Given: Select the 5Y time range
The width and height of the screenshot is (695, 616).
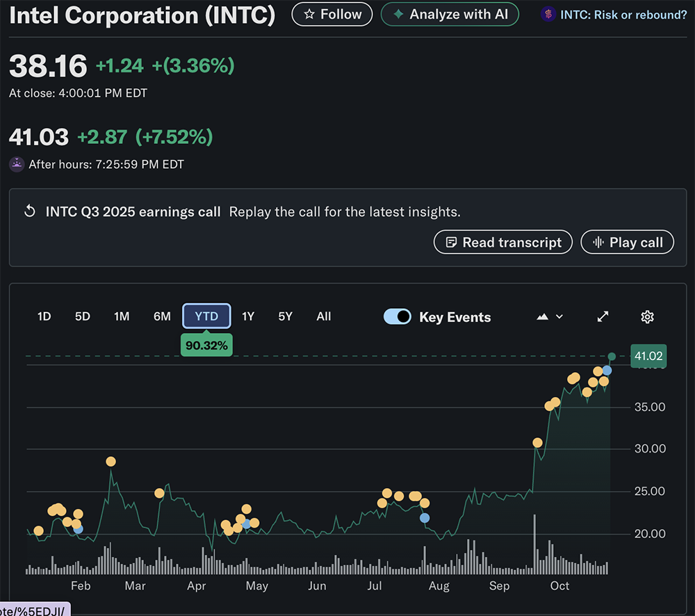Looking at the screenshot, I should click(x=285, y=316).
